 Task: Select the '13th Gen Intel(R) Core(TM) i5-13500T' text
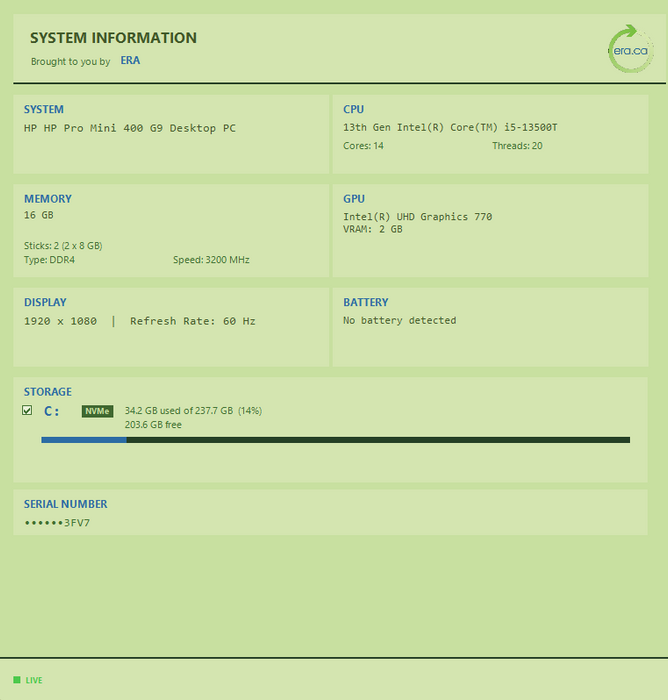(450, 128)
